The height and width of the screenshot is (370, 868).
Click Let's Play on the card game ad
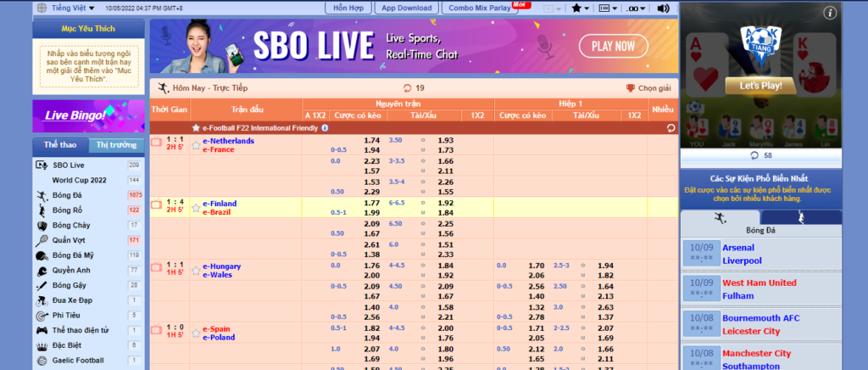[x=760, y=86]
